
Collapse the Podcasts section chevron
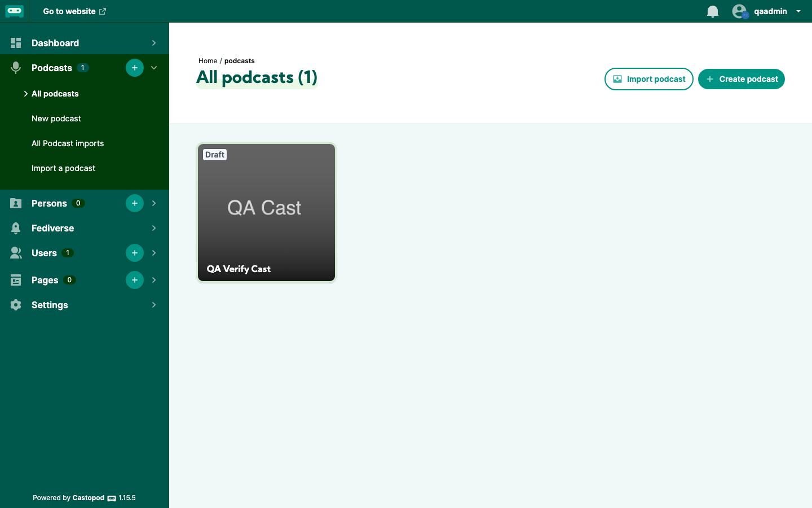coord(154,68)
